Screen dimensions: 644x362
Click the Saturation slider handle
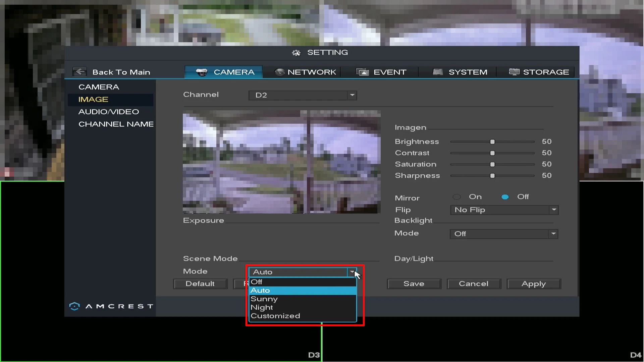[x=492, y=165]
